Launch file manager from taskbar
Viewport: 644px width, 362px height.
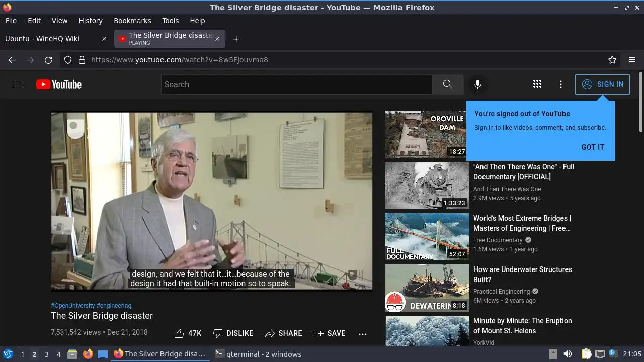pos(72,354)
